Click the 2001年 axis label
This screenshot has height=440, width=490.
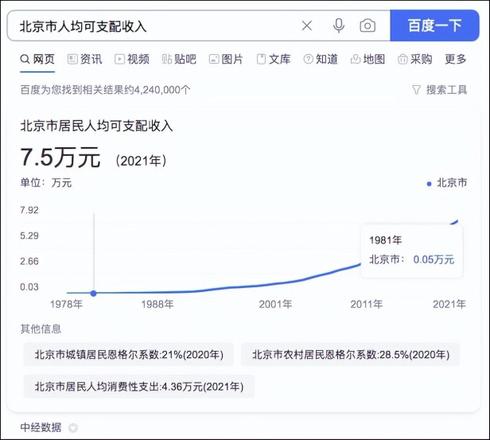(275, 304)
